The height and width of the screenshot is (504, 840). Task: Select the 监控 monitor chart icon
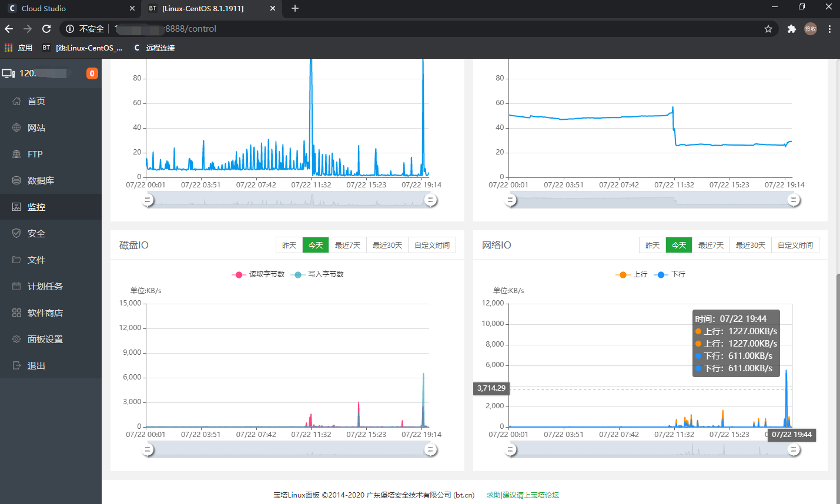tap(16, 207)
